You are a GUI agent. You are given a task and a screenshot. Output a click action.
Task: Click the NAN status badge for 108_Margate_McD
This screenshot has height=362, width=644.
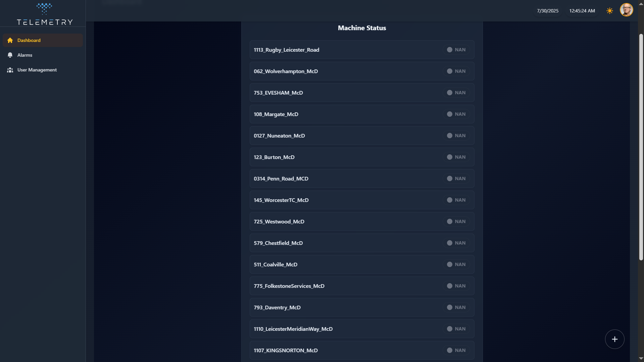(x=456, y=114)
